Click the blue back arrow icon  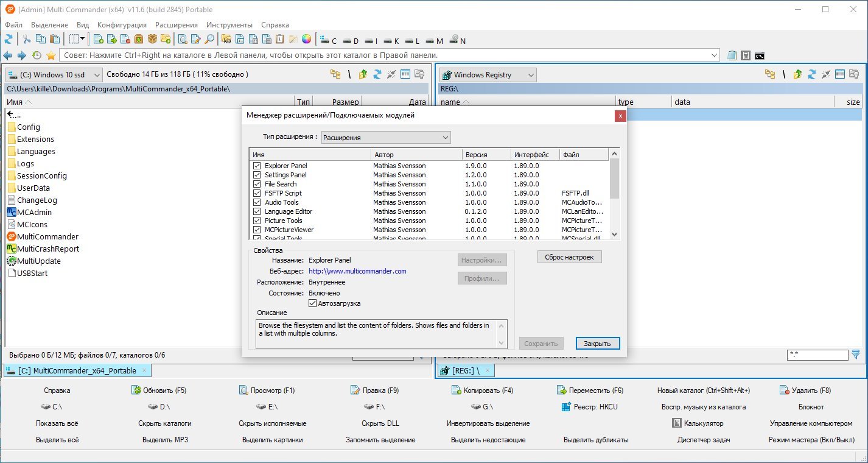pyautogui.click(x=8, y=55)
